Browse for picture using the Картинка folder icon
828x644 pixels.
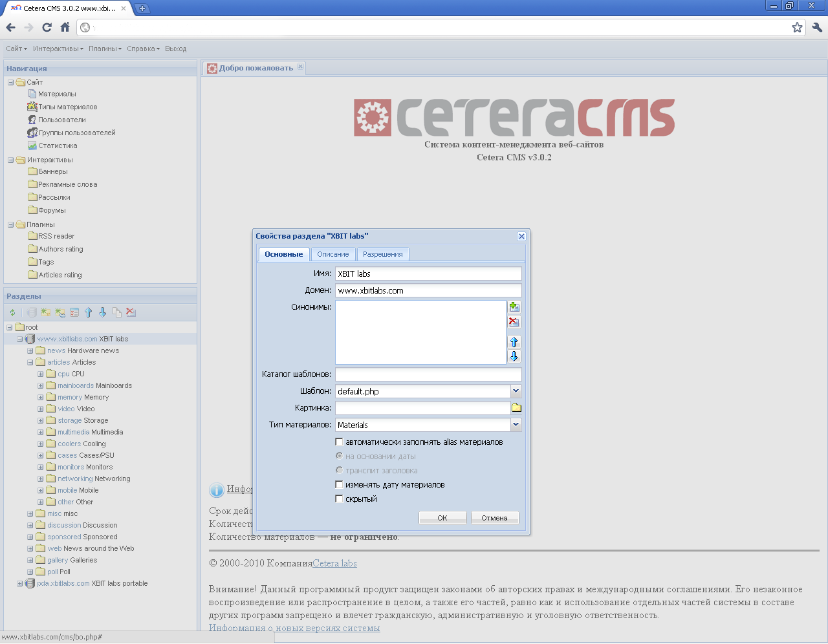516,408
